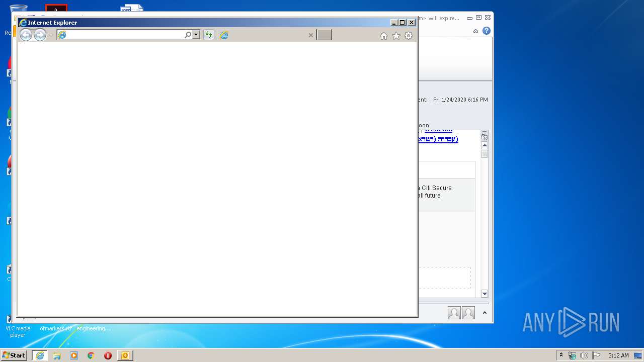644x362 pixels.
Task: Open Opera browser from the taskbar
Action: pyautogui.click(x=108, y=355)
